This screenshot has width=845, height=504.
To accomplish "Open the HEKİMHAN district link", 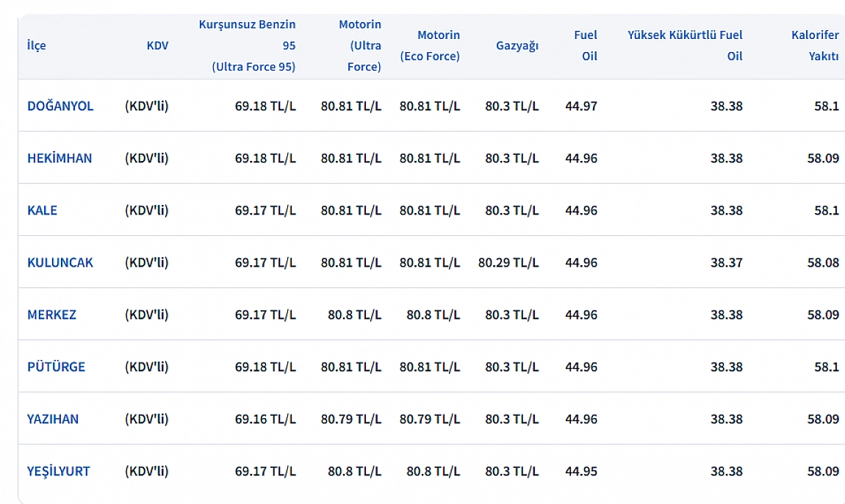I will (x=60, y=159).
